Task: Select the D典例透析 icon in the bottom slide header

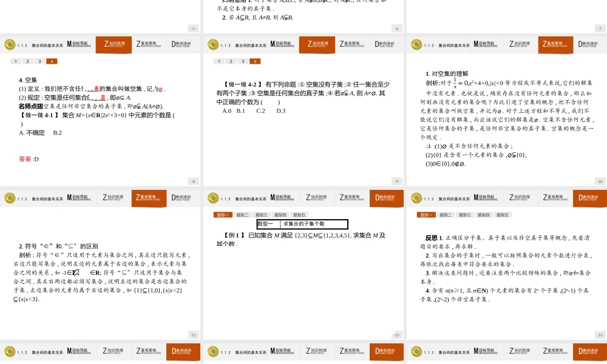Action: 182,351
